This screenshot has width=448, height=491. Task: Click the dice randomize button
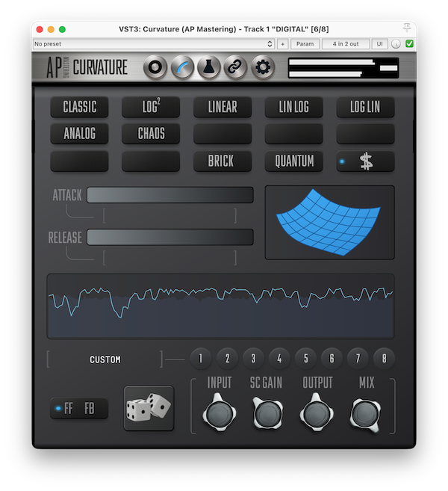149,408
